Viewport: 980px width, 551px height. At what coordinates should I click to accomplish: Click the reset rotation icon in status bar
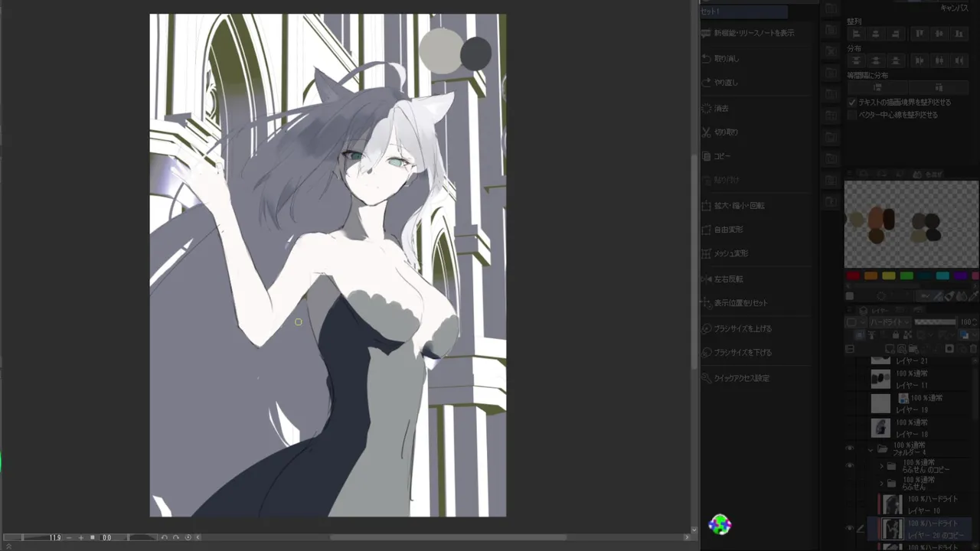pyautogui.click(x=188, y=538)
